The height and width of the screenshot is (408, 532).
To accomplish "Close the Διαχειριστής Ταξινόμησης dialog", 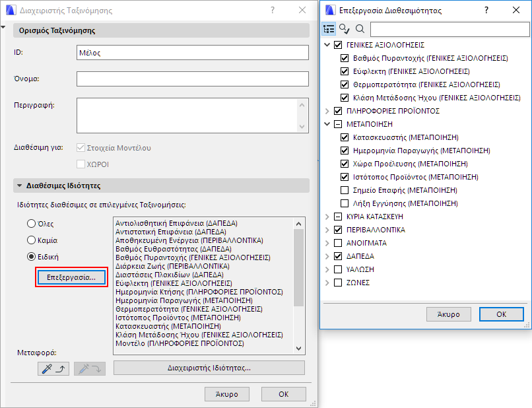I will (302, 10).
